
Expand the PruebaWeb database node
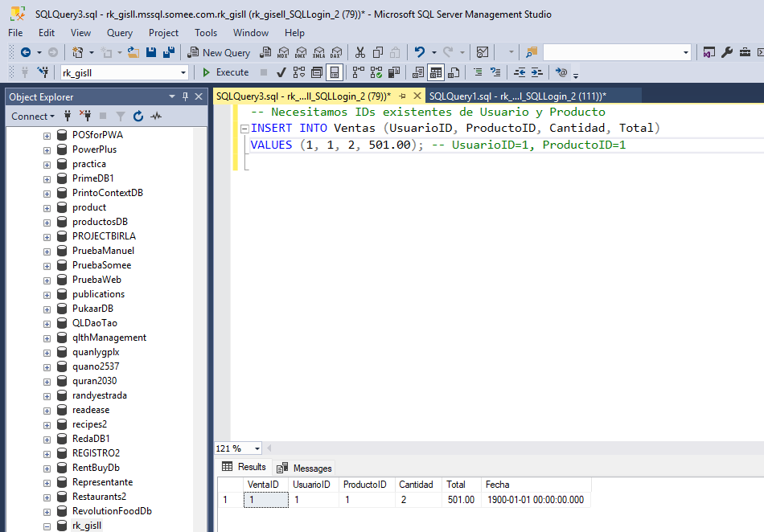click(47, 280)
